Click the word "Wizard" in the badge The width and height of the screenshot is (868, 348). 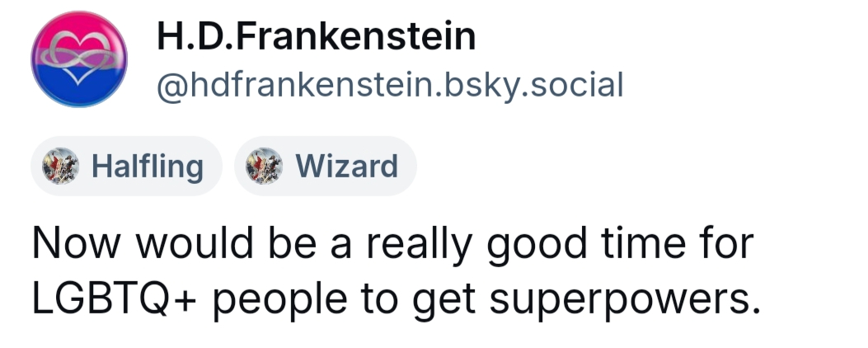[x=346, y=167]
